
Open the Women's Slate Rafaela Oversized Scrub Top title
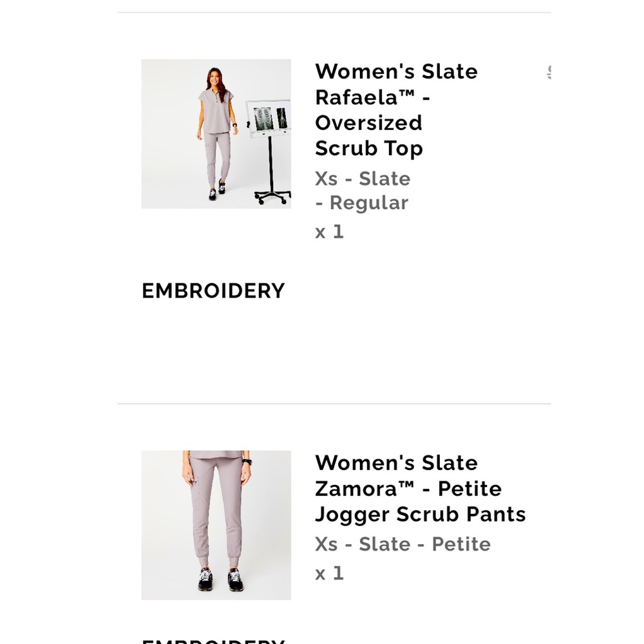395,109
